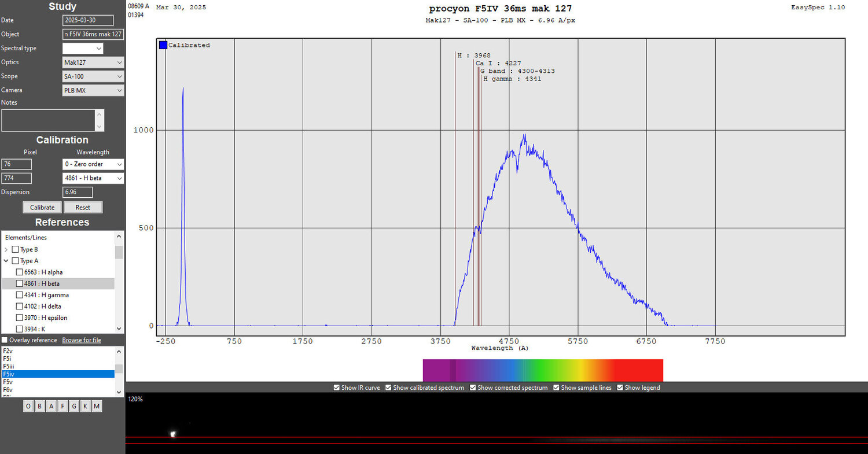
Task: Select F5i in the reference list
Action: 58,359
